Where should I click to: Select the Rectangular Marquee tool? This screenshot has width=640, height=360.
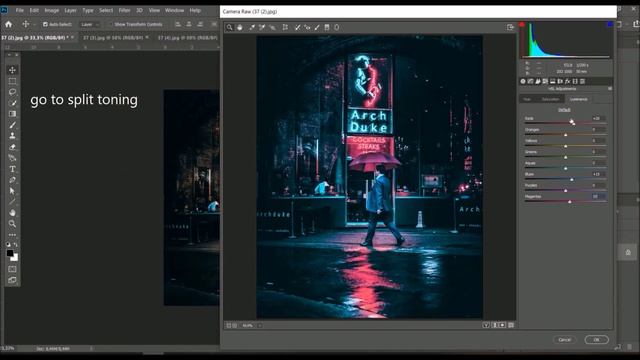coord(12,81)
